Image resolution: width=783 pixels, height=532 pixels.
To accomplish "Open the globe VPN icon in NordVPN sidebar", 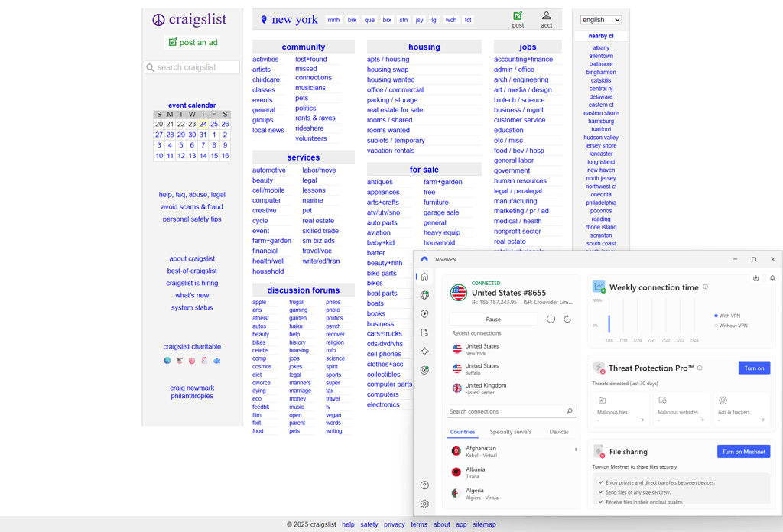I will point(424,295).
